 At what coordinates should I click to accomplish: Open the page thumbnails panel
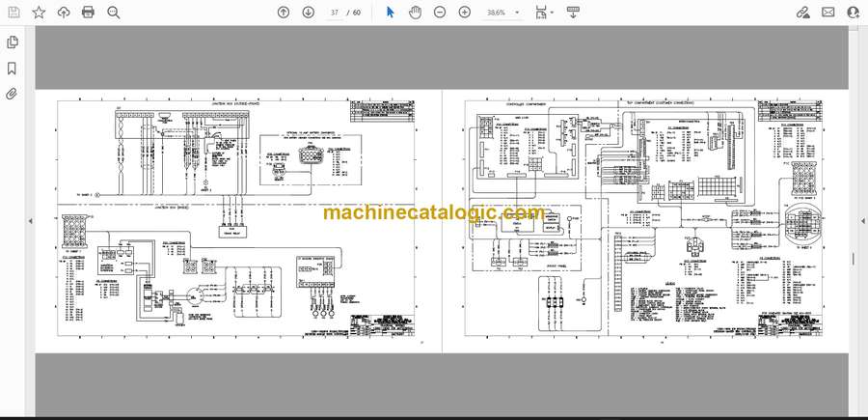tap(12, 42)
